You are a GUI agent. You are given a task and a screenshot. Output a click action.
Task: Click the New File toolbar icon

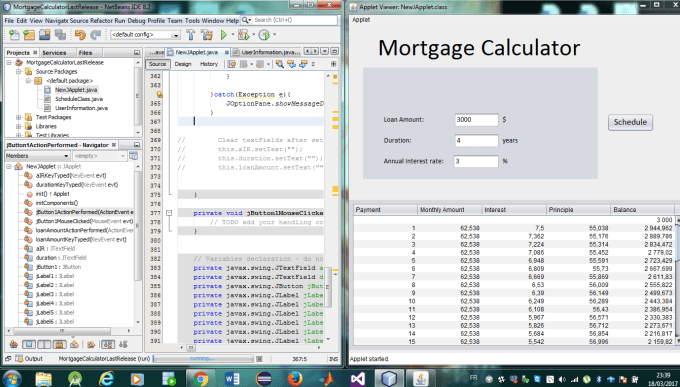coord(14,35)
